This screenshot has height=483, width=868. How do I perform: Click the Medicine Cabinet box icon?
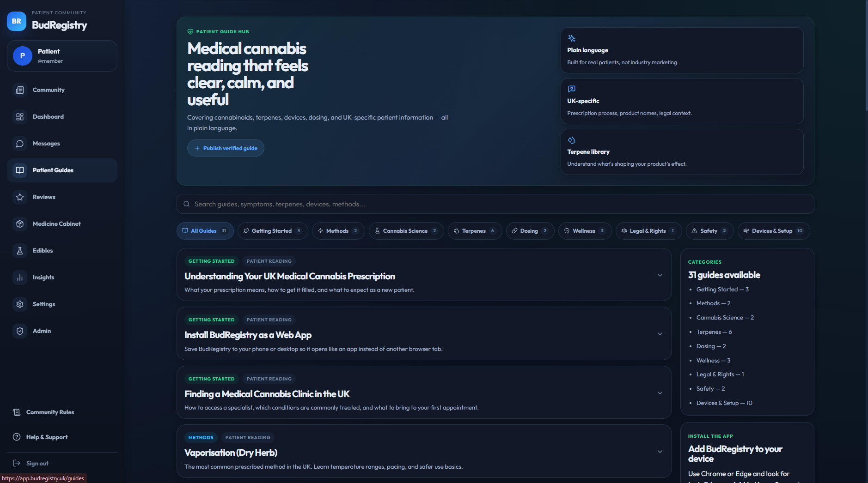point(20,224)
